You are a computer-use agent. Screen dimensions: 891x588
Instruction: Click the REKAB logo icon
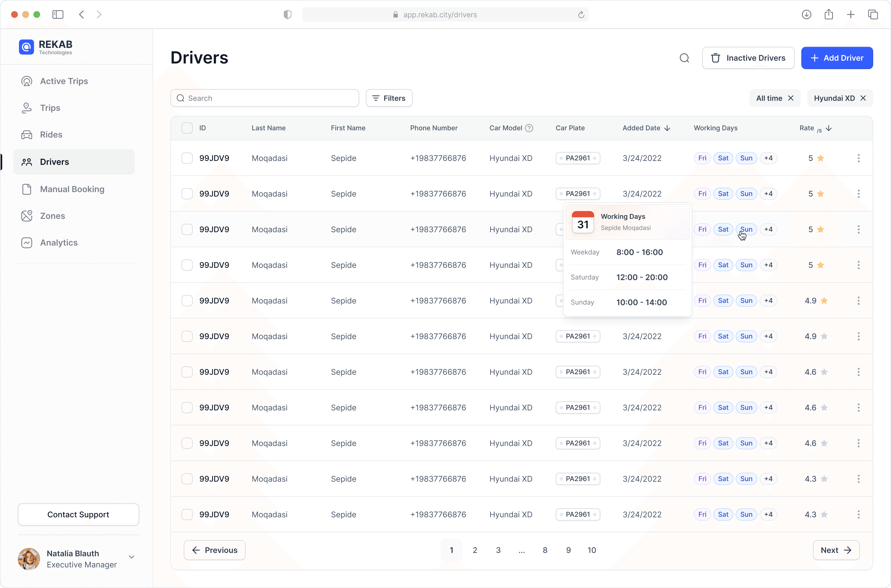(x=26, y=47)
